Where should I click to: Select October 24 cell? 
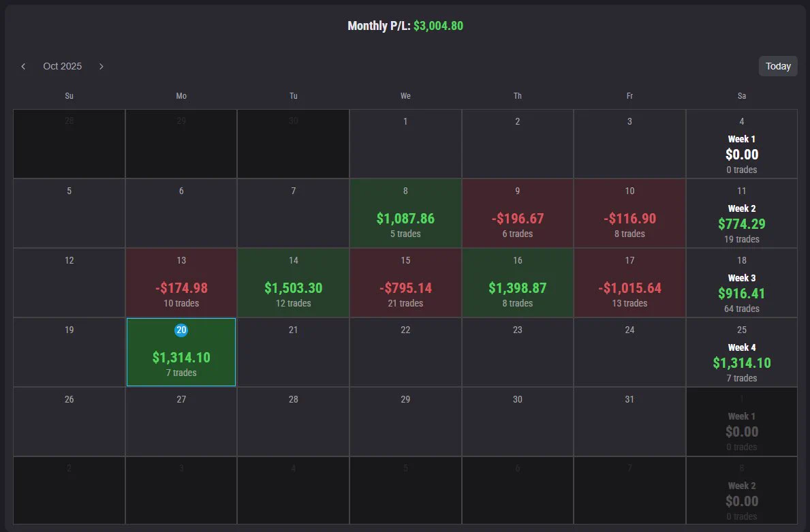point(629,352)
